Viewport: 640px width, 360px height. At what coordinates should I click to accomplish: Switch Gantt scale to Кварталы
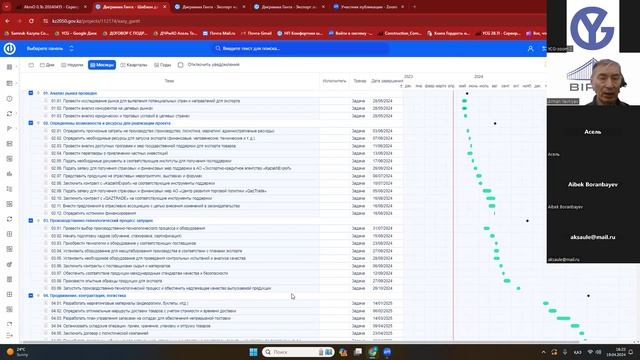(134, 65)
